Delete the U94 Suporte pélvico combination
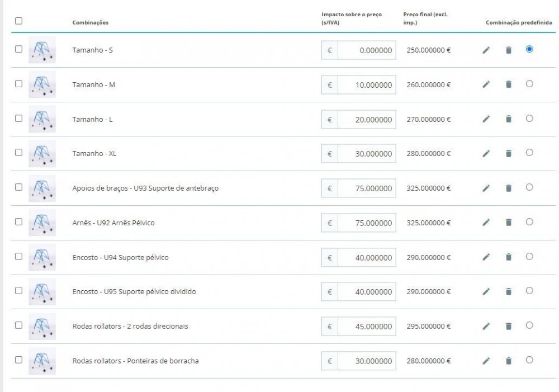Viewport: 559px width, 392px height. [509, 257]
